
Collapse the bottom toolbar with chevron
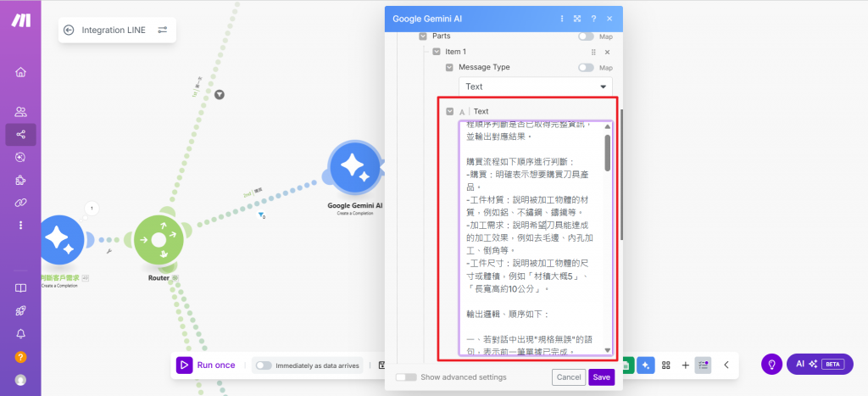pyautogui.click(x=726, y=365)
